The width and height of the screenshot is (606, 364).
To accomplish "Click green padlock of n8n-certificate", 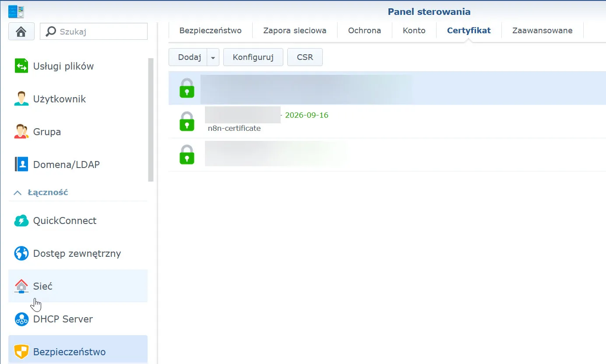I will coord(187,121).
